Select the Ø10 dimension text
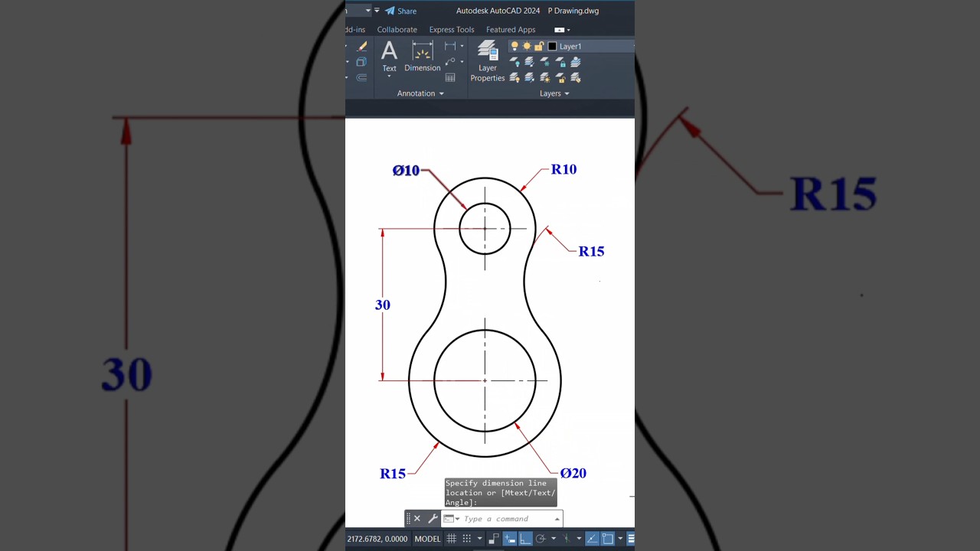 click(406, 171)
